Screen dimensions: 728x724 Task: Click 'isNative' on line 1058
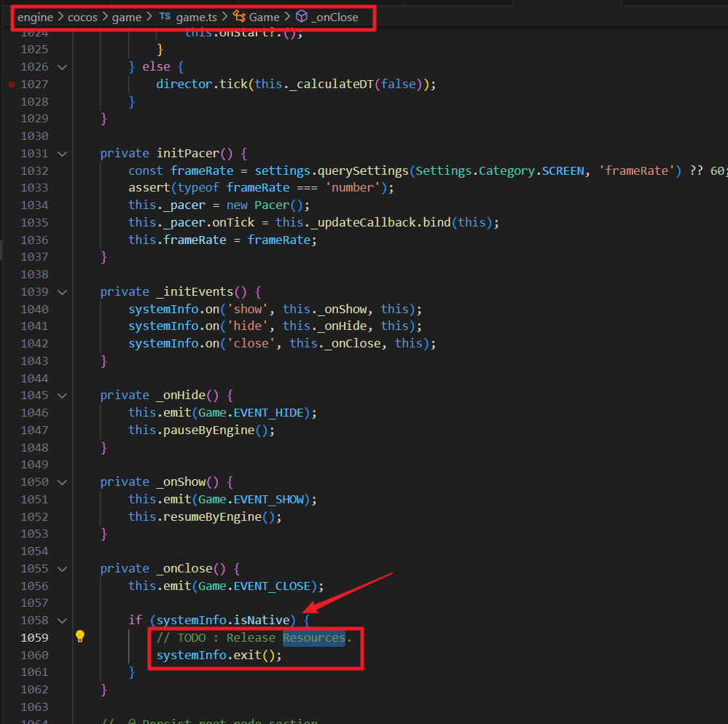(x=262, y=620)
